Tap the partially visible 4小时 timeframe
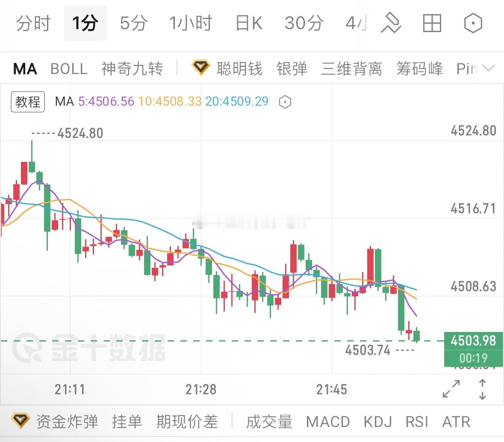Viewport: 504px width, 442px height. [356, 23]
